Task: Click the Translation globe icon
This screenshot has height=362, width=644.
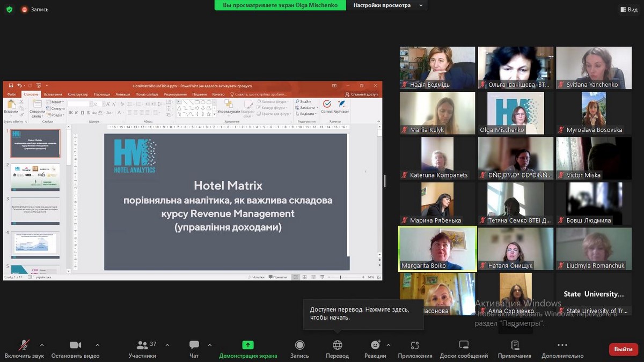Action: pyautogui.click(x=337, y=345)
